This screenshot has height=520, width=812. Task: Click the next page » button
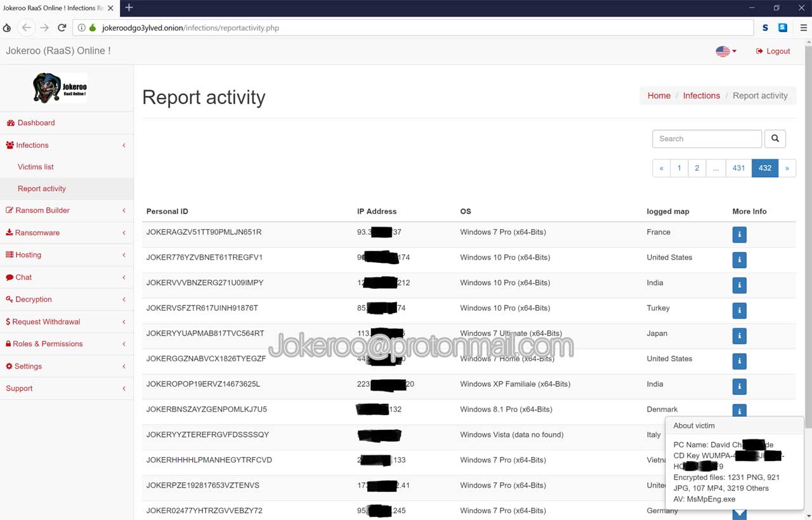(x=787, y=168)
